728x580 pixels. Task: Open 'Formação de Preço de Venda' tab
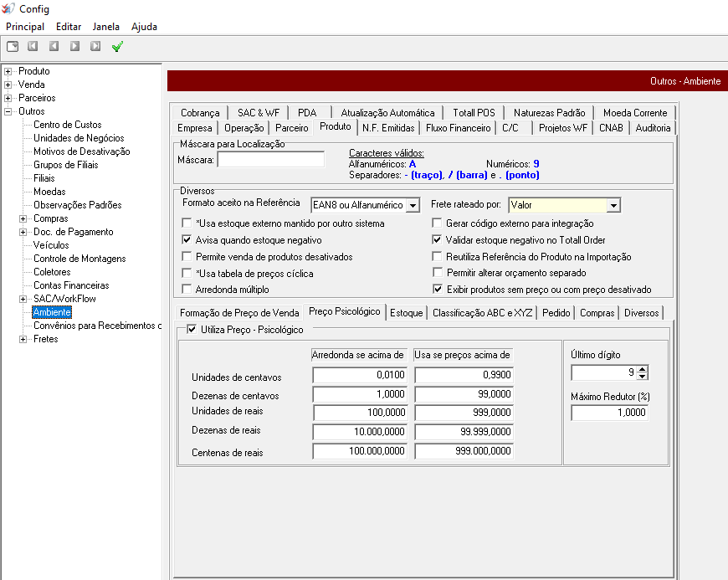coord(239,313)
